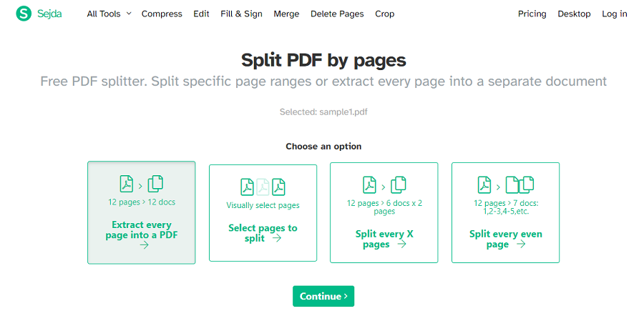Screen dimensions: 644x311
Task: Click the Sejda logo icon
Action: [x=25, y=14]
